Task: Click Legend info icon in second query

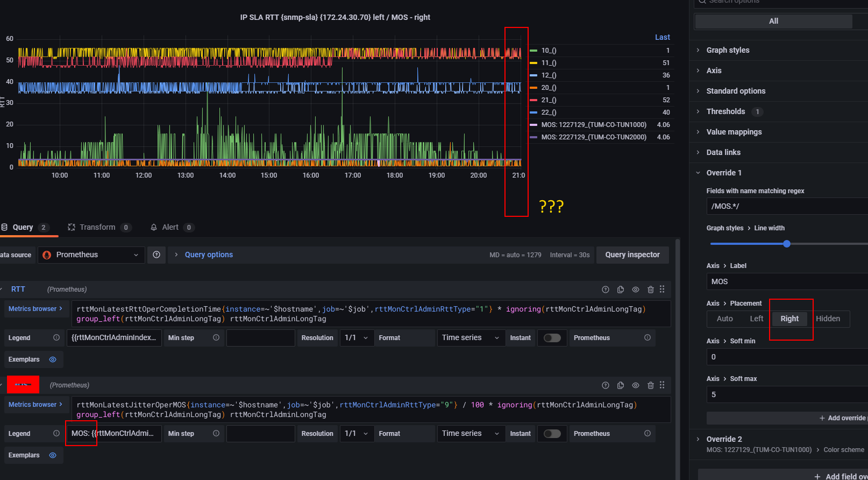Action: (56, 434)
